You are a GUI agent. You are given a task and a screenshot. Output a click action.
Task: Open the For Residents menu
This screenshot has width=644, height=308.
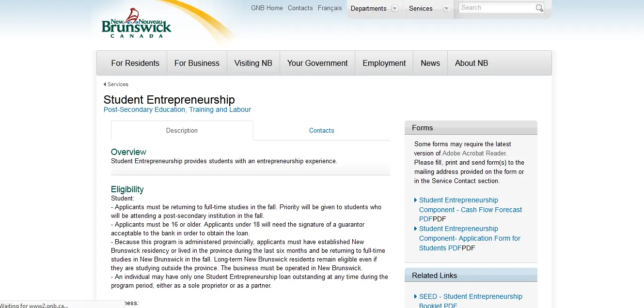point(135,63)
